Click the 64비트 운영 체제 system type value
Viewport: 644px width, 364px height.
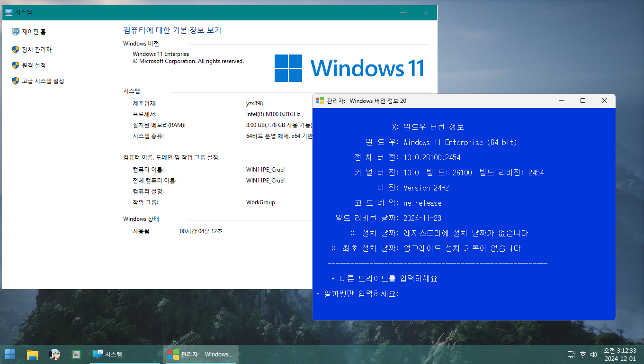[279, 136]
